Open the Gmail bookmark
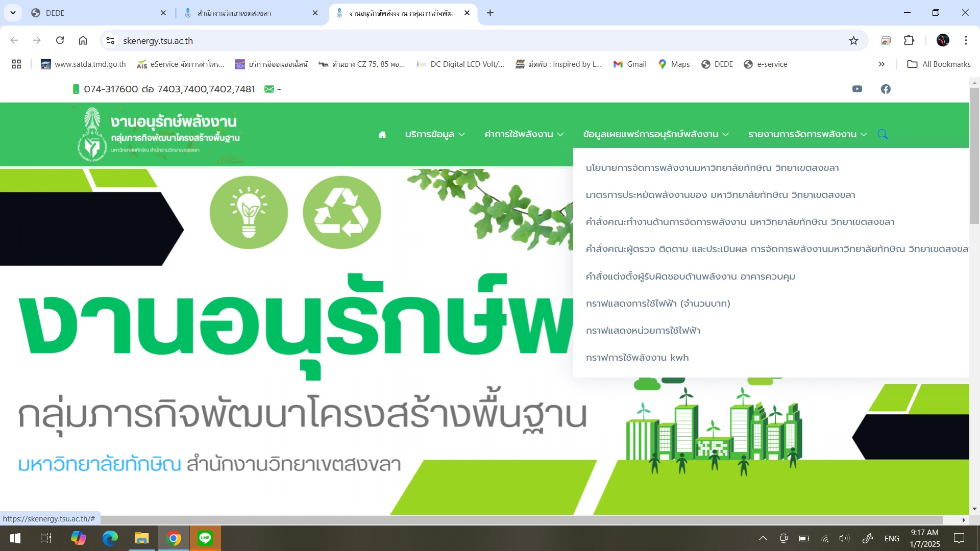 pyautogui.click(x=630, y=64)
